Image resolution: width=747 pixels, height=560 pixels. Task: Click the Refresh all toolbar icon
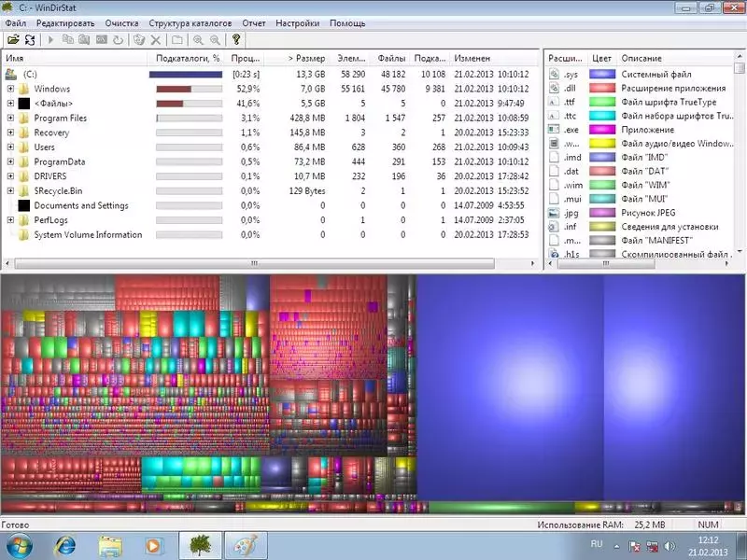coord(30,39)
